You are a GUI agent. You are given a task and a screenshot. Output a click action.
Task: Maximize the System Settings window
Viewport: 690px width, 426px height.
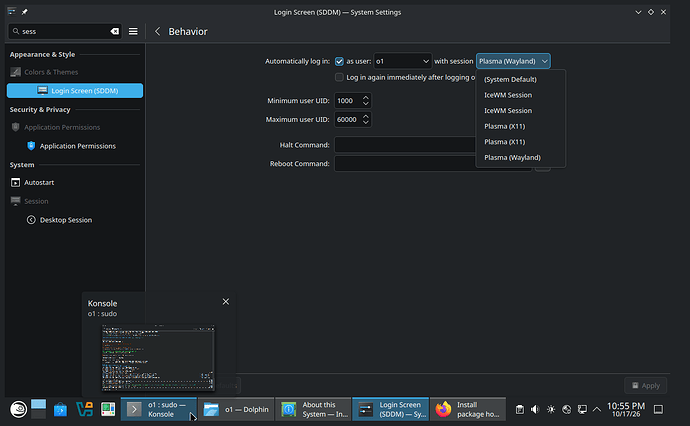(x=651, y=12)
